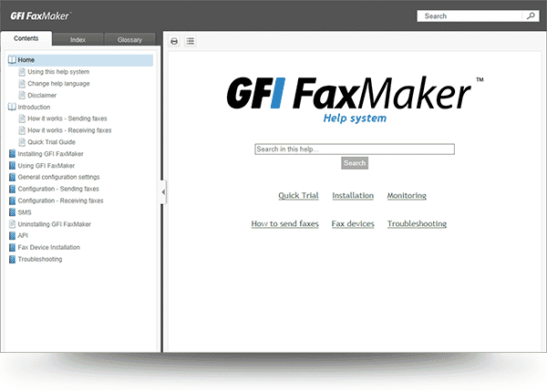Switch to the Index tab

(x=77, y=40)
